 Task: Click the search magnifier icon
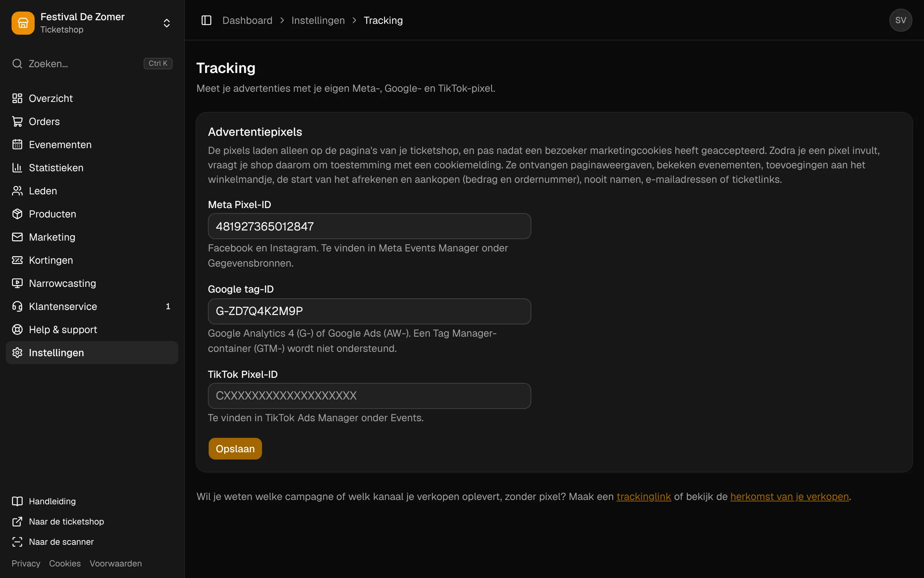17,64
